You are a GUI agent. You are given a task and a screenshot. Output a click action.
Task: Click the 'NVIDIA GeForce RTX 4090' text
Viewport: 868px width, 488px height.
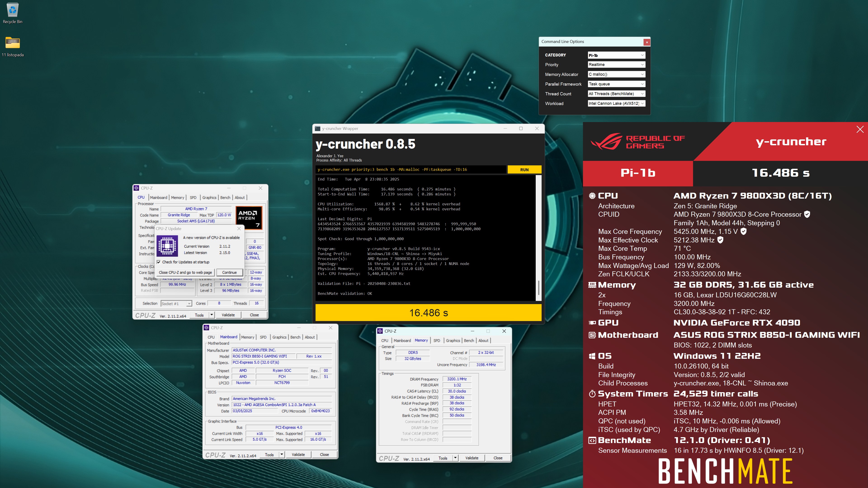pyautogui.click(x=737, y=323)
